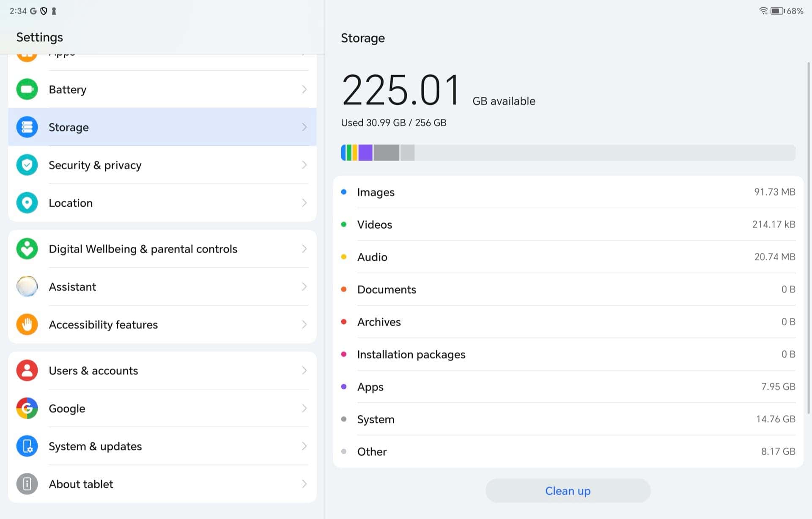Open Users & accounts chevron
This screenshot has height=519, width=812.
(x=304, y=371)
